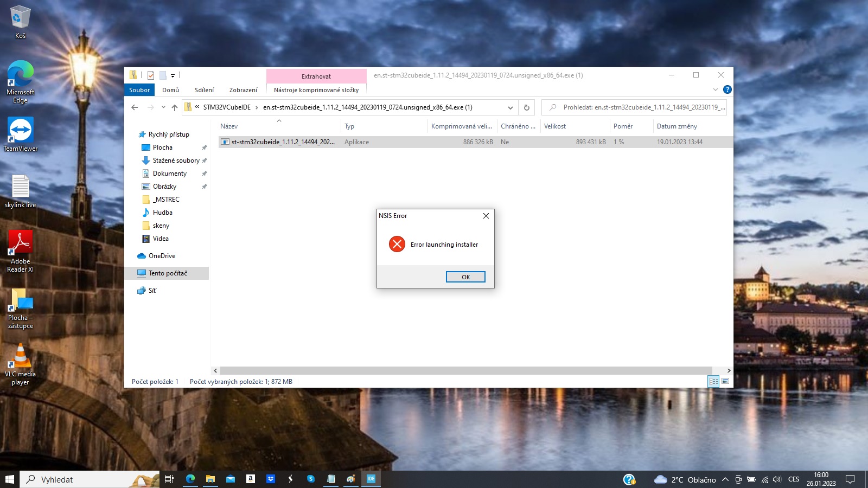Viewport: 868px width, 488px height.
Task: Open Customize Quick Access Toolbar dropdown
Action: tap(173, 75)
